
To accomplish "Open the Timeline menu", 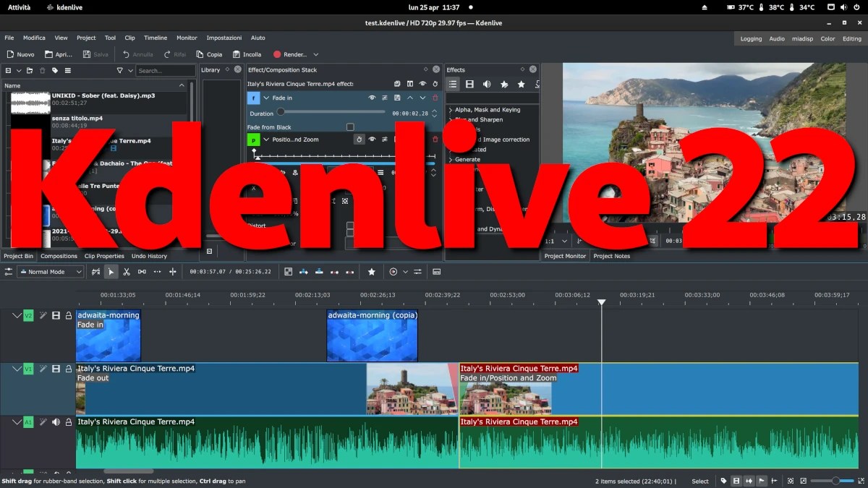I will (156, 38).
